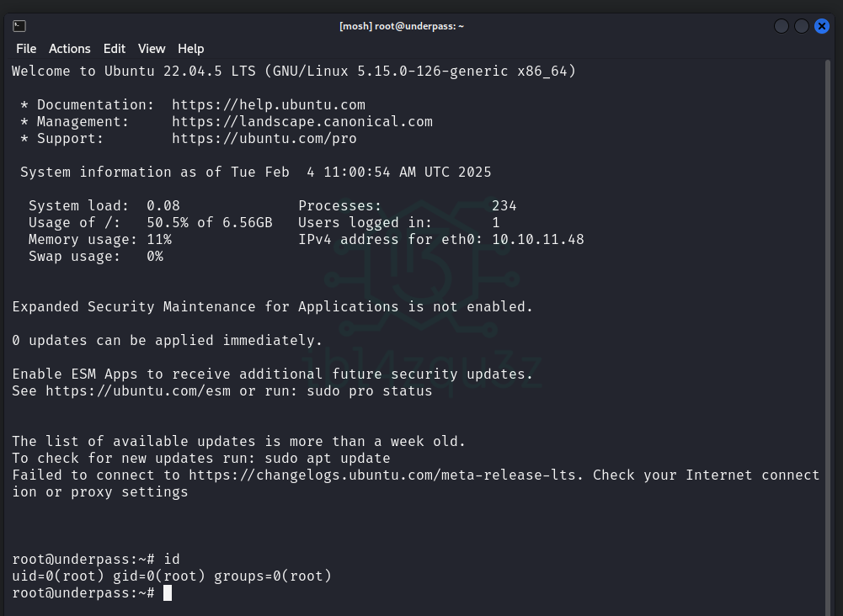Open the Help menu

coord(190,49)
